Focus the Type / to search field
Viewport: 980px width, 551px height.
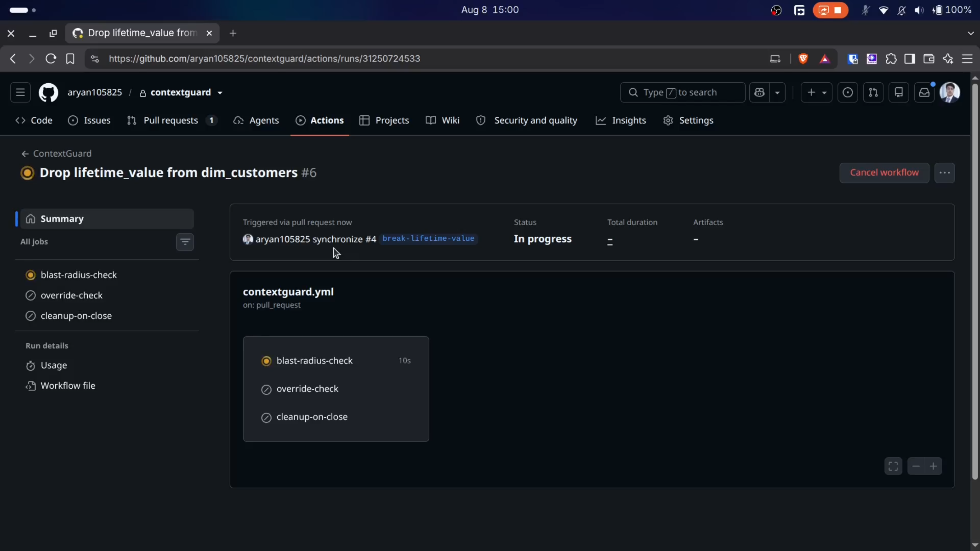[682, 92]
